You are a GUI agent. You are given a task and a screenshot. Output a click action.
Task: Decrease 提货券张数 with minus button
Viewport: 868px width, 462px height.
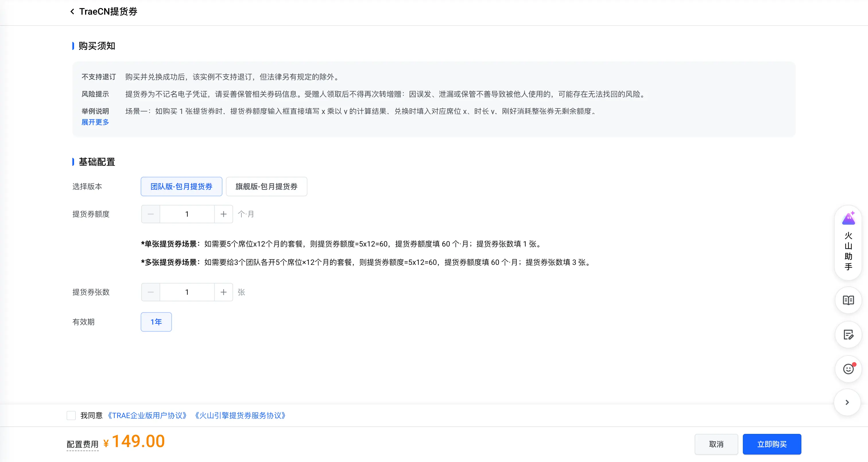coord(151,292)
